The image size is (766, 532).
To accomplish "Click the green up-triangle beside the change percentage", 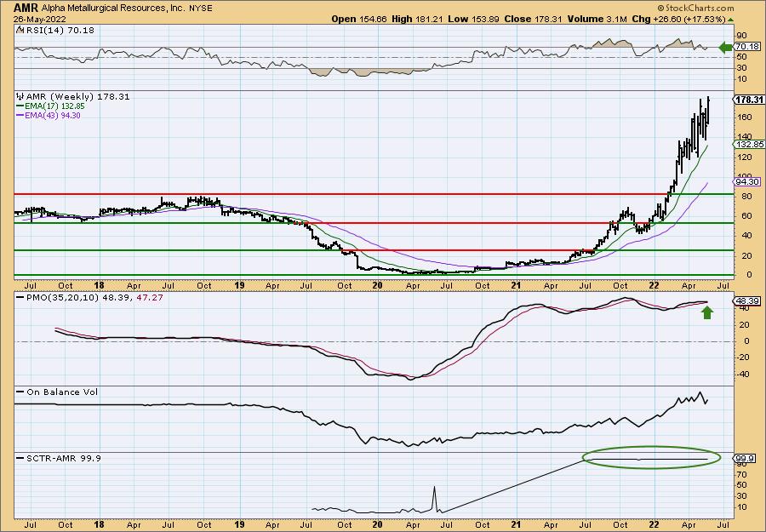I will click(730, 20).
